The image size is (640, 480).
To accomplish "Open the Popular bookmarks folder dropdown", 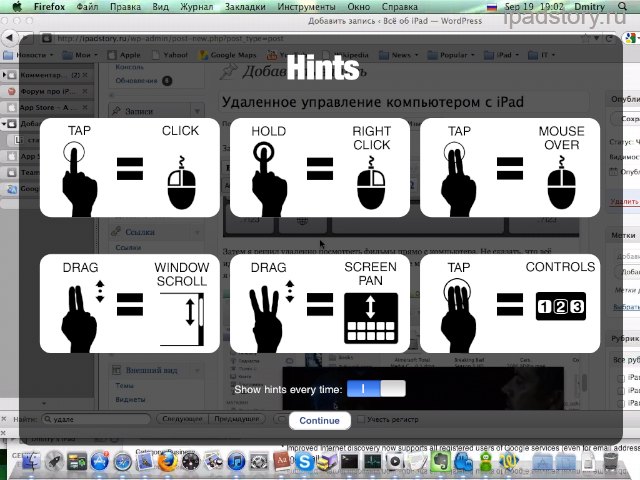I will click(x=451, y=55).
